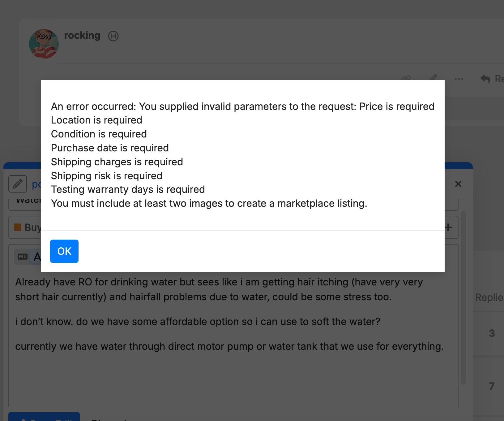Click the 'Price is required' error line
This screenshot has width=504, height=421.
point(397,106)
